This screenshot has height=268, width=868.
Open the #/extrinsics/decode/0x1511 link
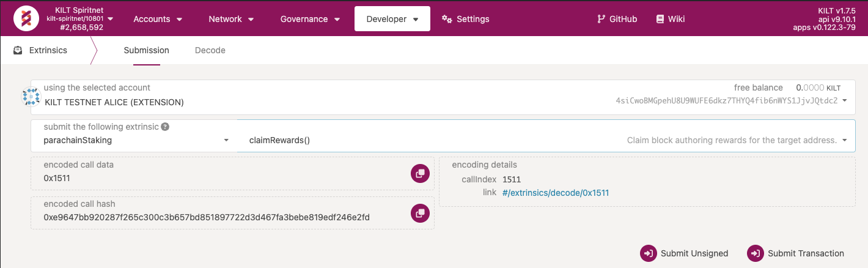556,193
